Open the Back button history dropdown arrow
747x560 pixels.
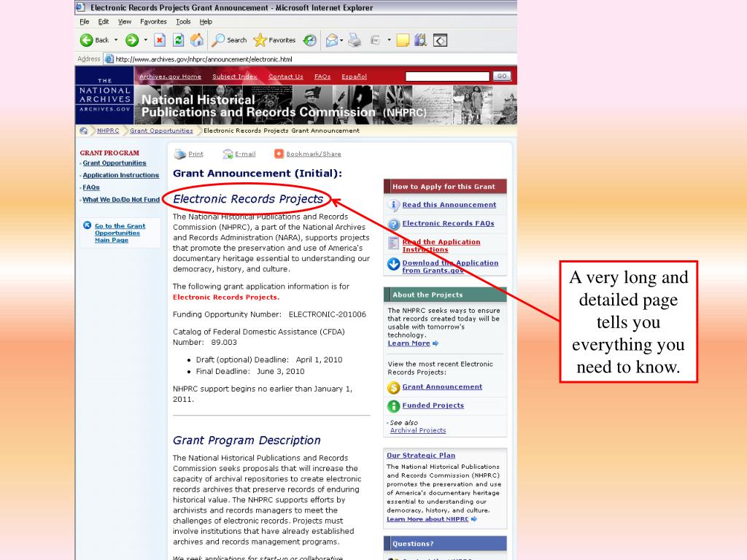pos(116,41)
